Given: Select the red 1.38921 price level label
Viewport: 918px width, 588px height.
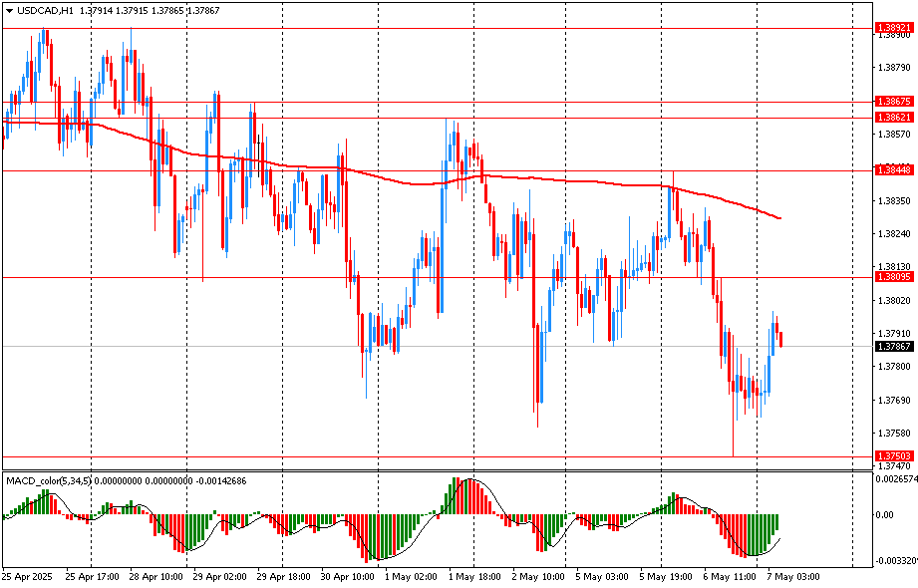Looking at the screenshot, I should 893,27.
